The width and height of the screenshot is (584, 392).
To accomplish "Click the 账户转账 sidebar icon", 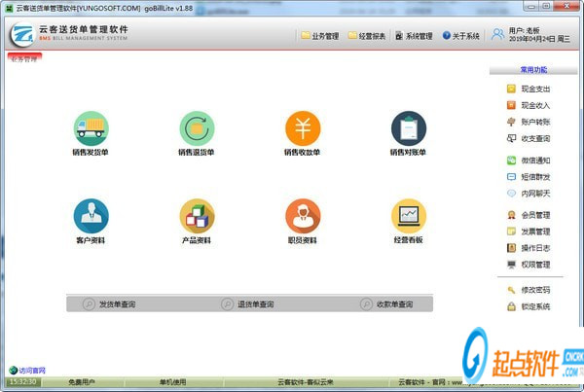I will (511, 122).
